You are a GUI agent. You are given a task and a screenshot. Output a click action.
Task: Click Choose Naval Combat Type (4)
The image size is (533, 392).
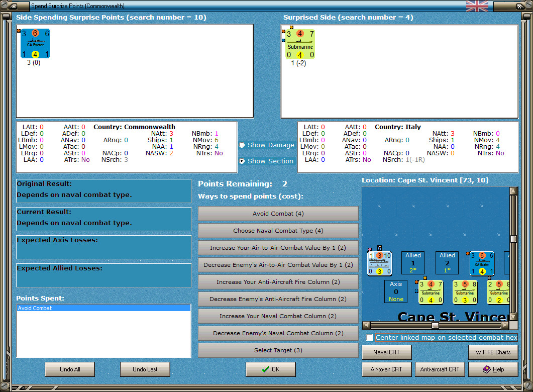278,231
